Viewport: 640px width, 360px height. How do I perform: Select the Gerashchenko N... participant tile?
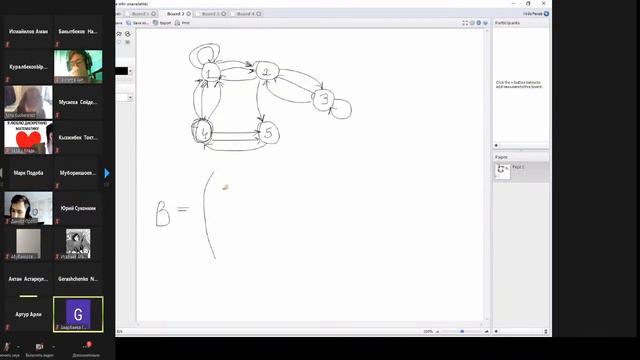click(78, 279)
